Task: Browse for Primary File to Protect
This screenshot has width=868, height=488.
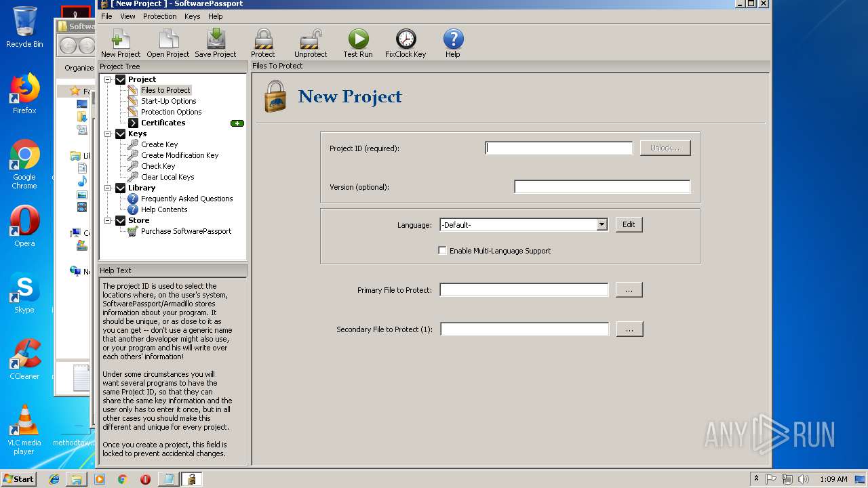Action: tap(629, 290)
